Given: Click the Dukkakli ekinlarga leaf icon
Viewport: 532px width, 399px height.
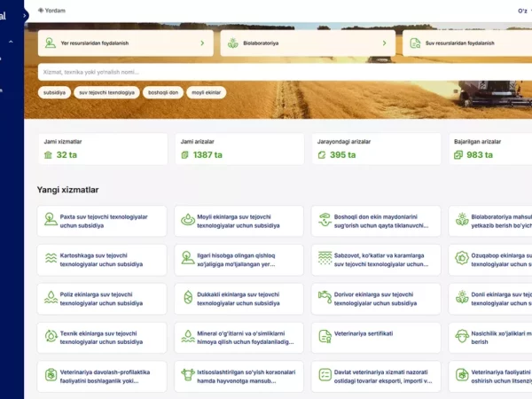Looking at the screenshot, I should [x=188, y=296].
